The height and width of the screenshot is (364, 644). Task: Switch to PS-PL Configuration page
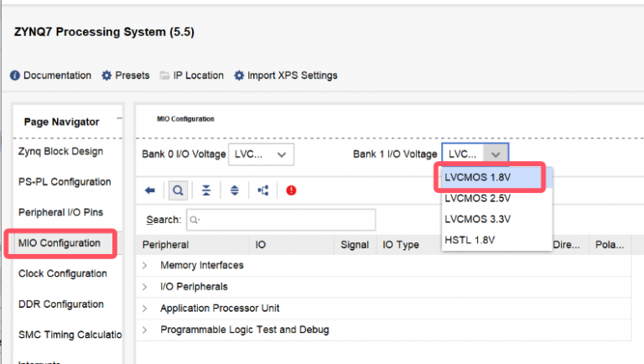[64, 182]
